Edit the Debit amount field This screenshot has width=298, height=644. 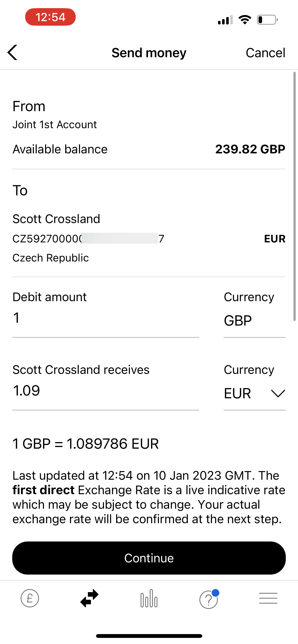[105, 318]
